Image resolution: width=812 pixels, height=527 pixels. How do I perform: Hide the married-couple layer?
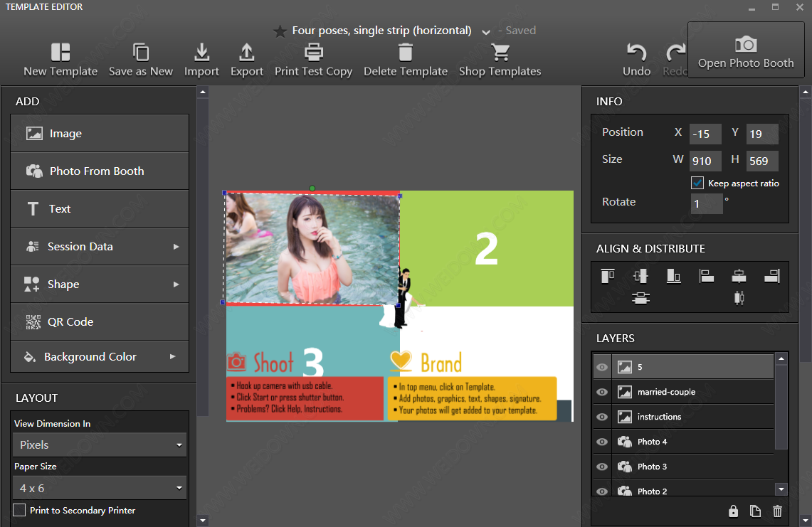click(x=602, y=392)
